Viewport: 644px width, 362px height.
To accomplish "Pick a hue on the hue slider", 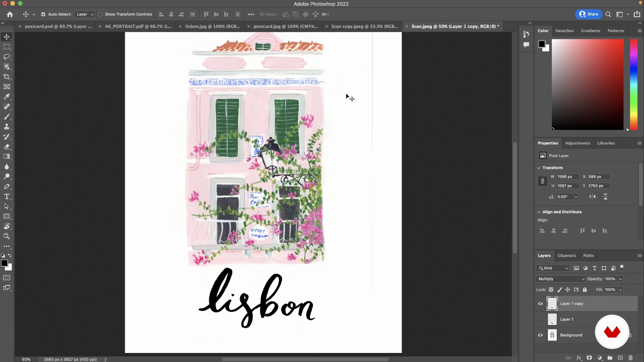I will click(x=633, y=84).
